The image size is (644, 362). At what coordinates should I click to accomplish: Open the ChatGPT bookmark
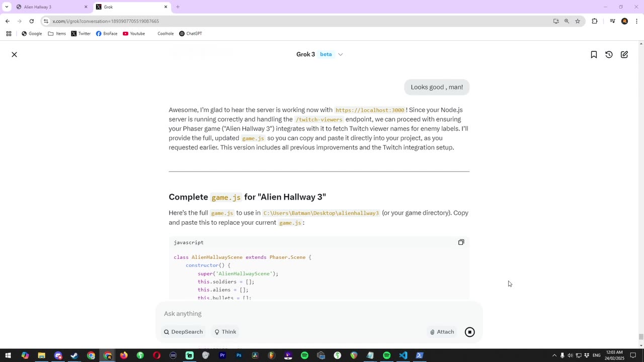tap(190, 34)
